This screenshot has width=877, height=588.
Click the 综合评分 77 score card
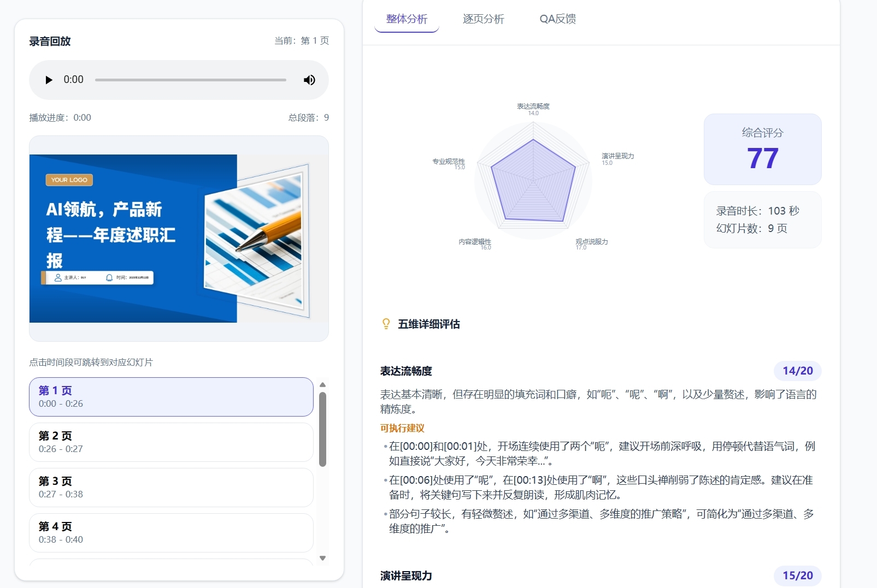click(762, 149)
